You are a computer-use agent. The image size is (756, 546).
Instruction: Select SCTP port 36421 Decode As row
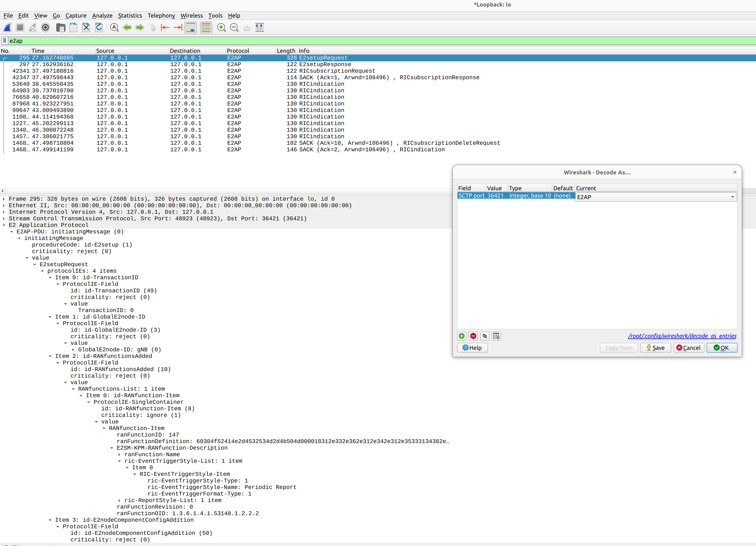click(x=516, y=196)
